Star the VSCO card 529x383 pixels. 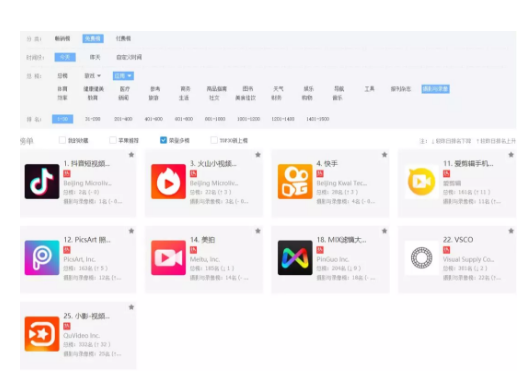[511, 231]
